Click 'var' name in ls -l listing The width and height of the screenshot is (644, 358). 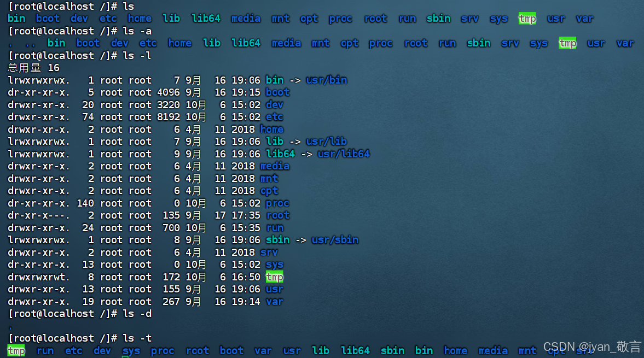coord(274,302)
